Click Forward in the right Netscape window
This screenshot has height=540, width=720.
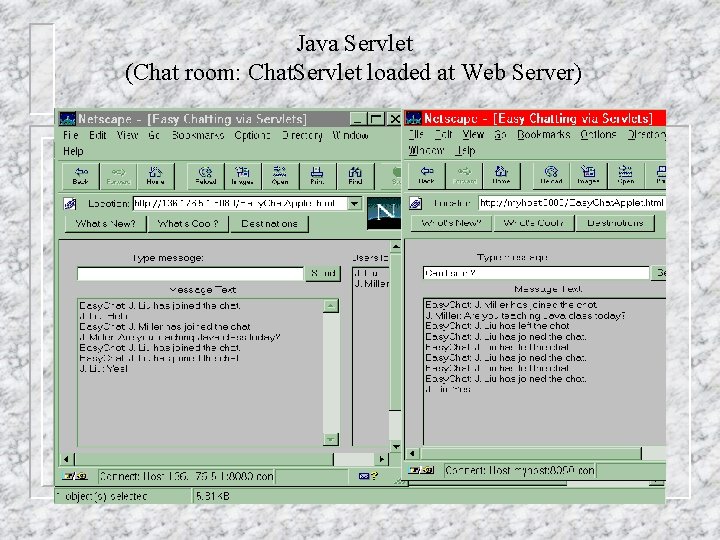(464, 175)
